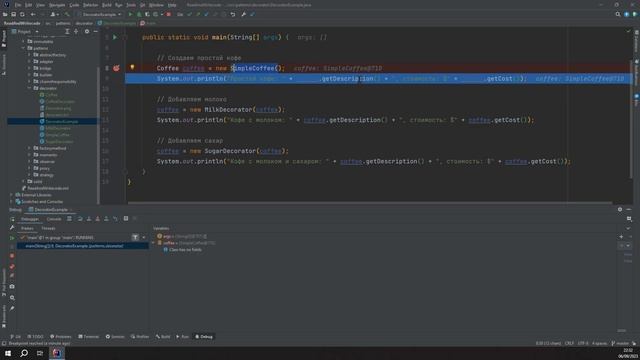This screenshot has width=640, height=360.
Task: Click the Save All toolbar icon
Action: tap(13, 14)
